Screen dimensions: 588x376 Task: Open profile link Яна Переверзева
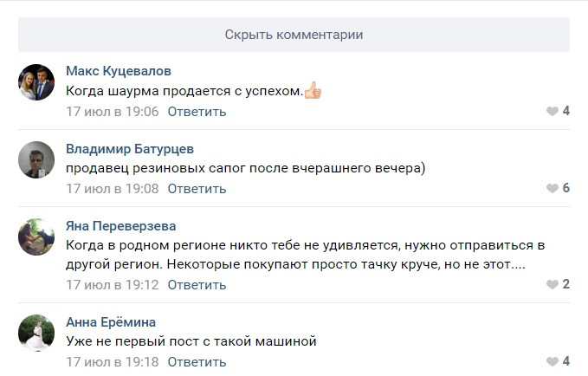[x=120, y=226]
